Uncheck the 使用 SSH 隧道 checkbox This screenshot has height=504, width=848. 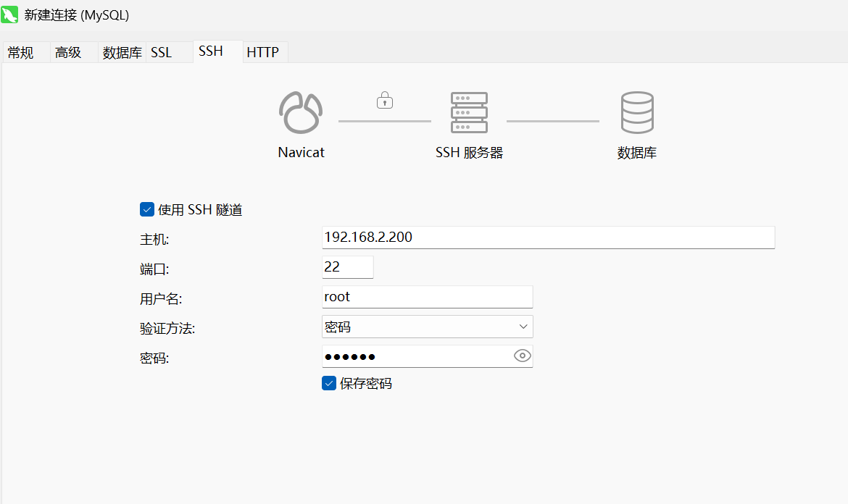(146, 209)
